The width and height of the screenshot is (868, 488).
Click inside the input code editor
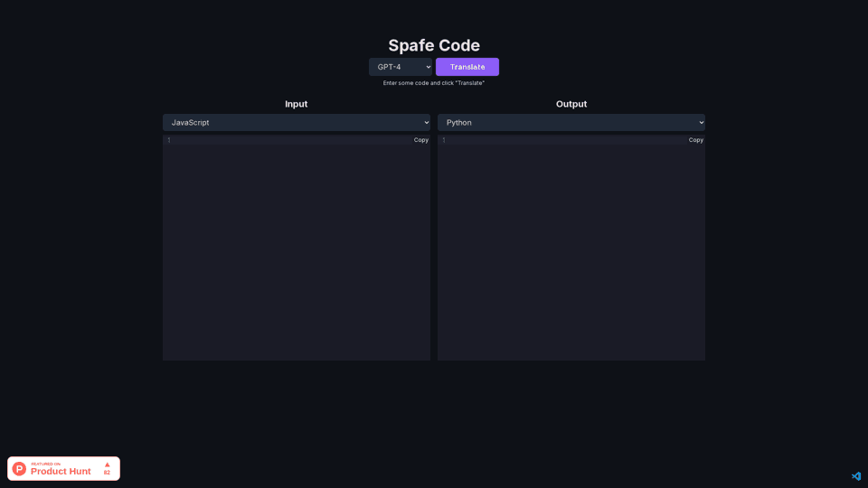tap(297, 249)
